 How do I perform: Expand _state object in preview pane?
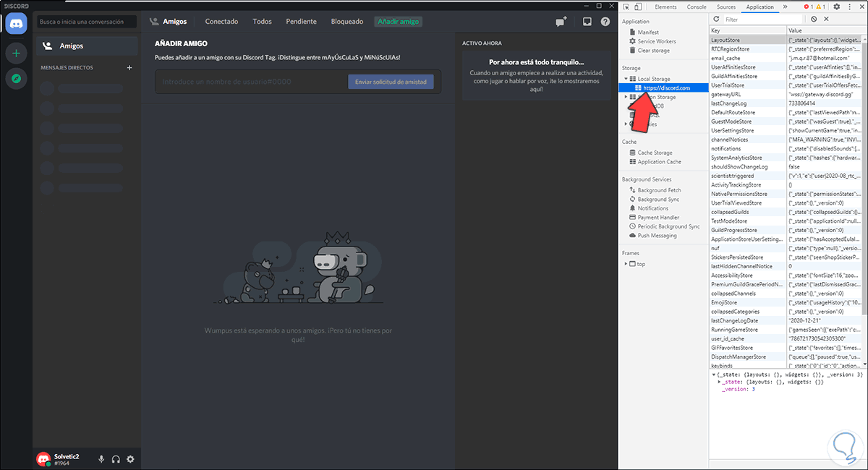[720, 382]
